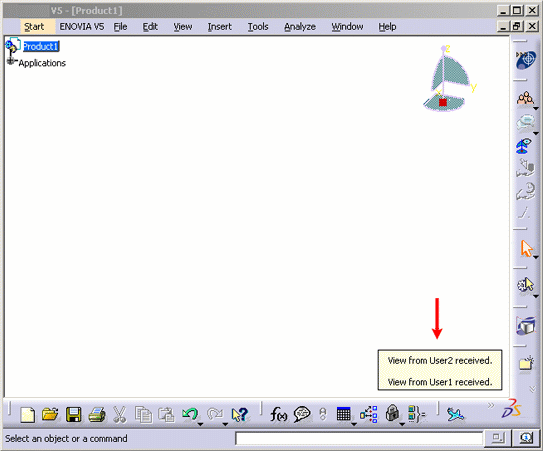
Task: Expand the Undo history dropdown arrow
Action: click(x=200, y=424)
